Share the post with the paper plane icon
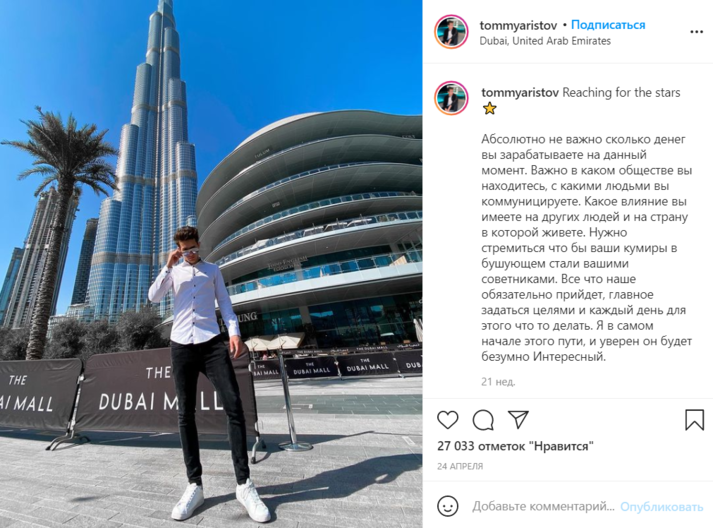 point(518,419)
